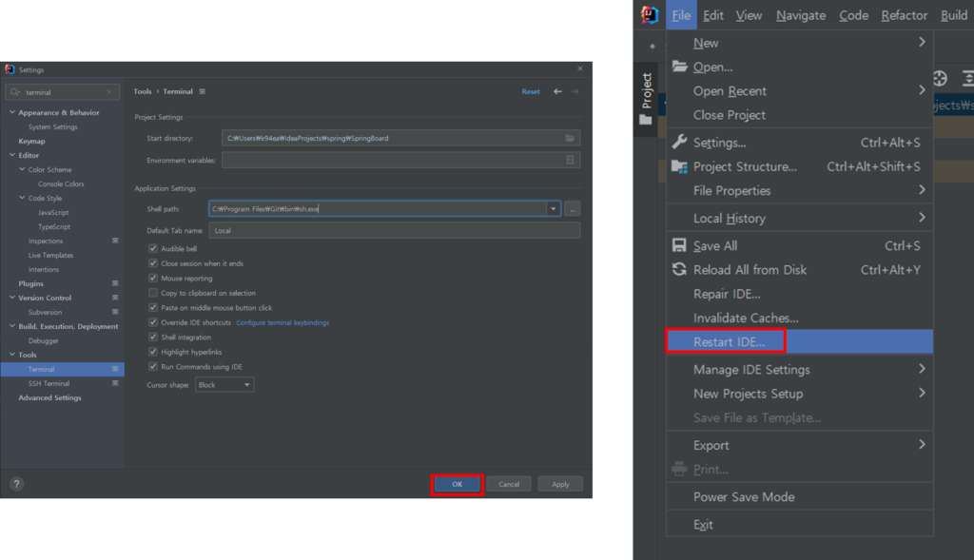The image size is (974, 560).
Task: Click the Reload All from Disk icon
Action: point(679,269)
